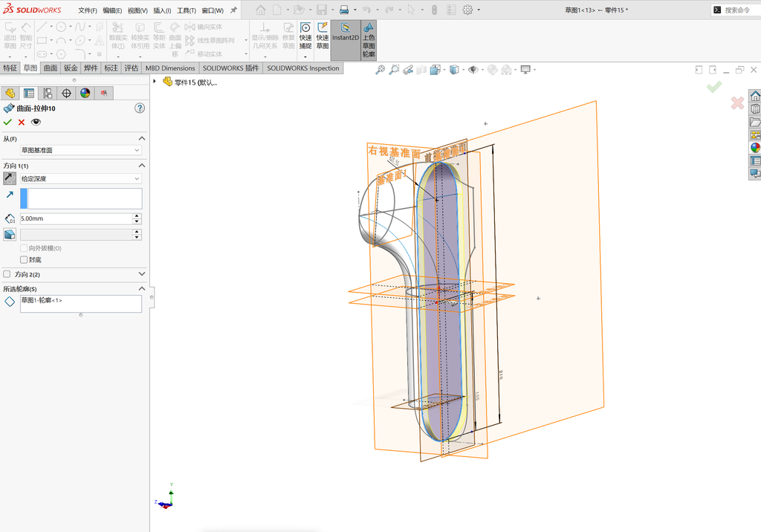Image resolution: width=761 pixels, height=532 pixels.
Task: Open the PropertyManager help icon
Action: (140, 108)
